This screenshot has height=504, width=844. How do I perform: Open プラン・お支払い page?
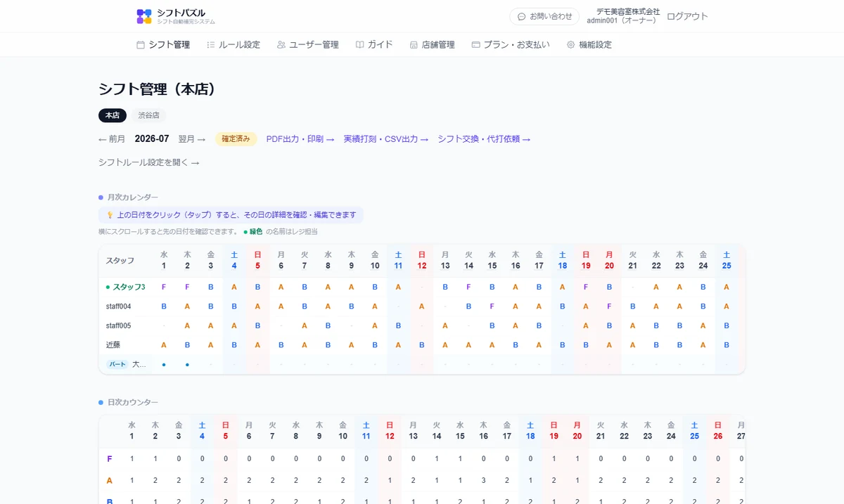(511, 44)
